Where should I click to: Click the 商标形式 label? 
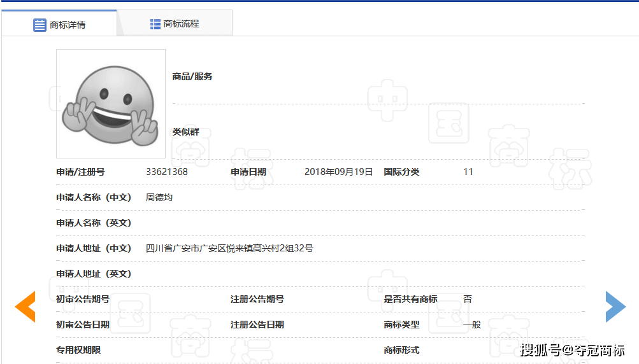(x=401, y=350)
